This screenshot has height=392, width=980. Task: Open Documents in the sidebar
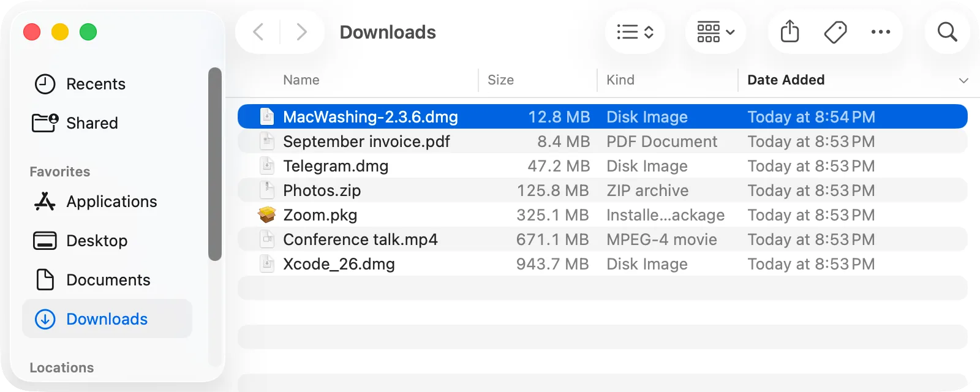pyautogui.click(x=107, y=280)
